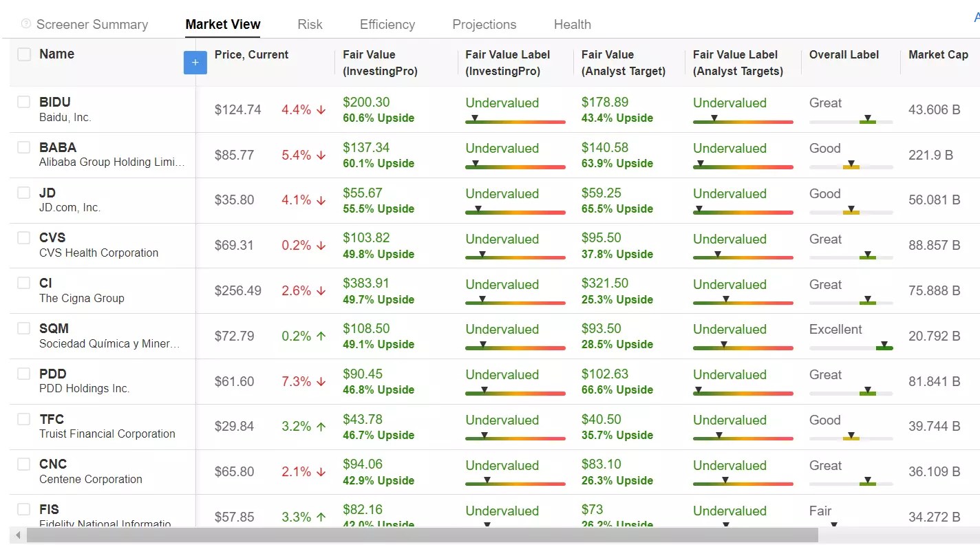
Task: Click the horizontal scrollbar's left arrow
Action: click(x=18, y=535)
